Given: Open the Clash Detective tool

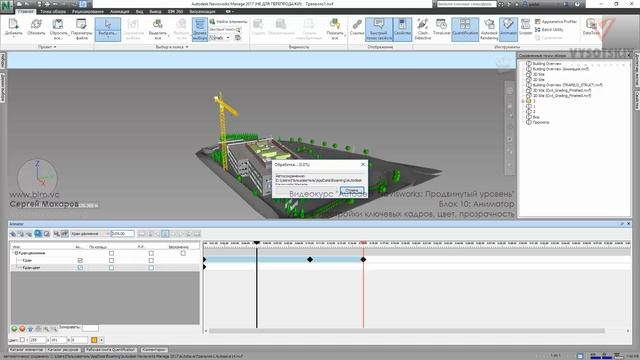Looking at the screenshot, I should click(x=422, y=29).
